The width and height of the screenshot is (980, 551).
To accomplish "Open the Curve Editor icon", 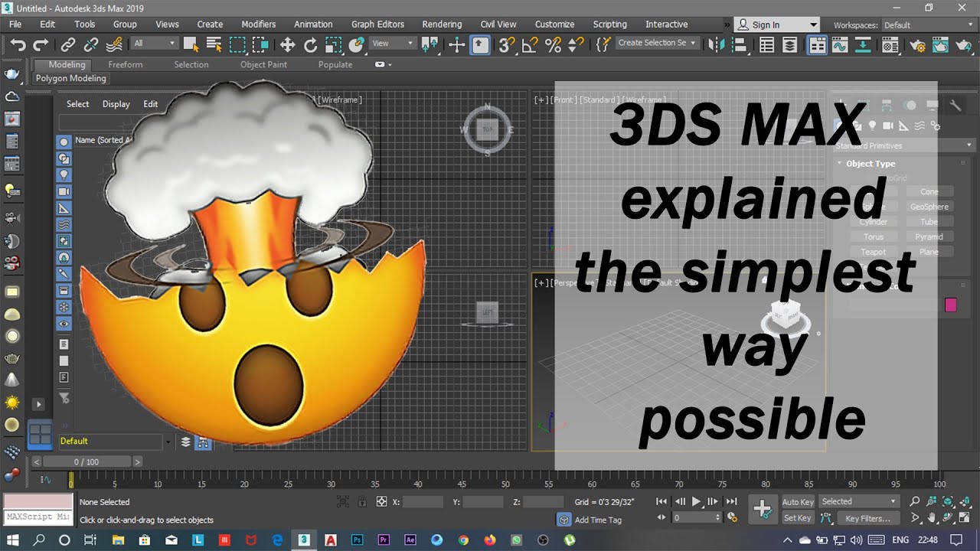I will [x=840, y=44].
